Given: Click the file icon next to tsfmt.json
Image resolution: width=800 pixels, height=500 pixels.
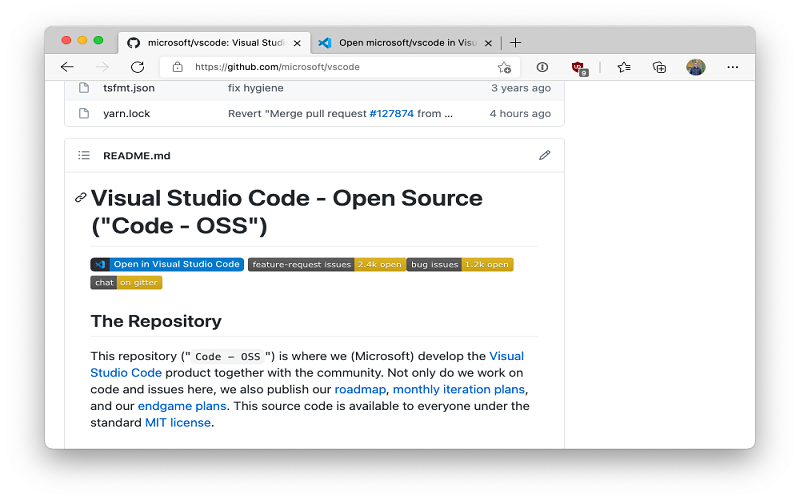Looking at the screenshot, I should [x=84, y=88].
